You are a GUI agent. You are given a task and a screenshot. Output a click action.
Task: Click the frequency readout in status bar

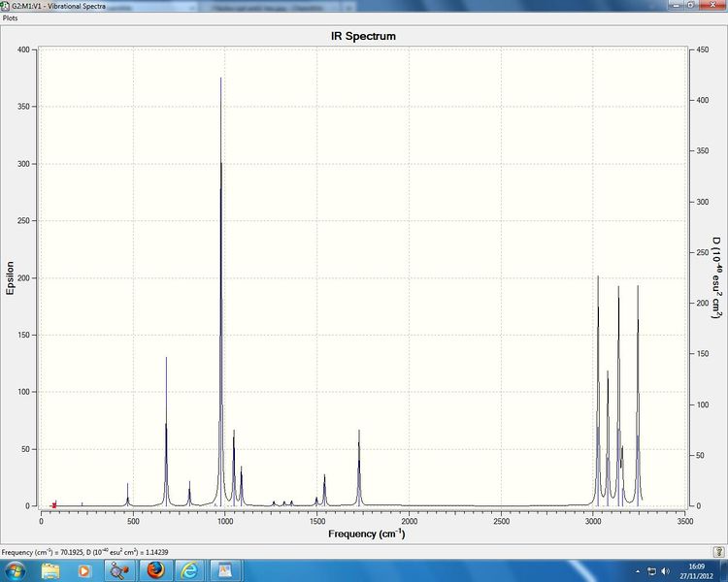pyautogui.click(x=85, y=552)
